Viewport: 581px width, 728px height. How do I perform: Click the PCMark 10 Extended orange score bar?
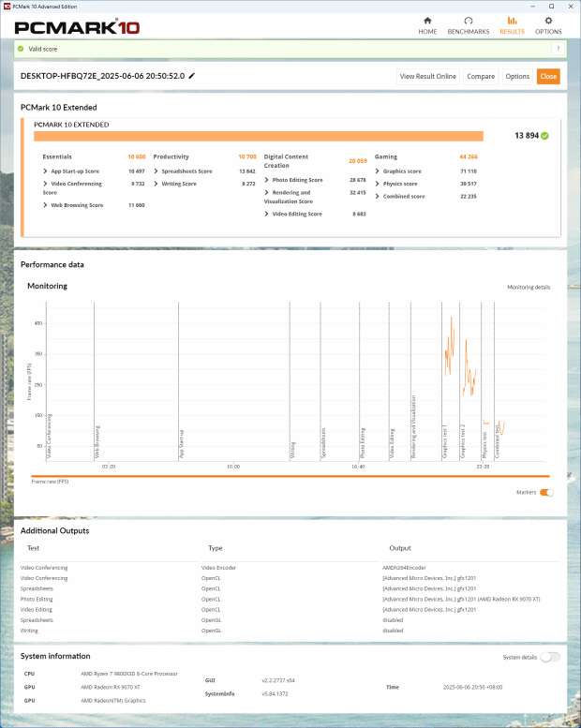pyautogui.click(x=259, y=136)
